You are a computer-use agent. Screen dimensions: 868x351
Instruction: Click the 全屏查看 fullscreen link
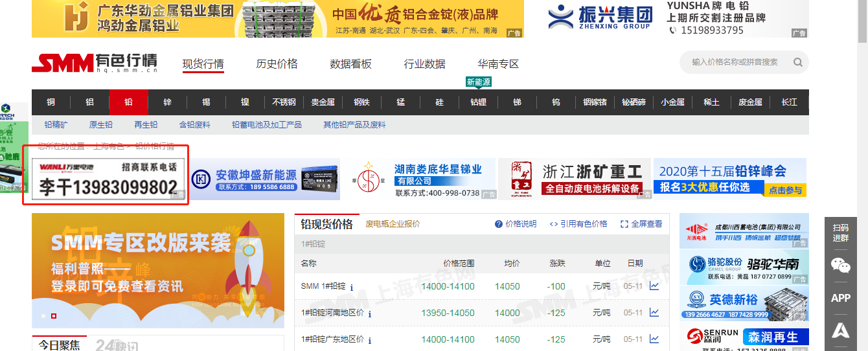641,224
